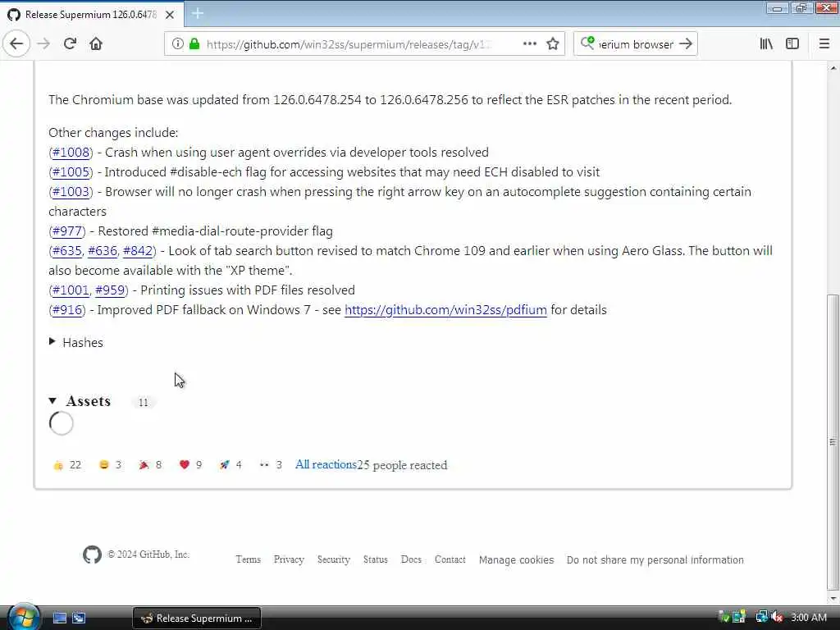Click the green secure connection padlock

194,44
